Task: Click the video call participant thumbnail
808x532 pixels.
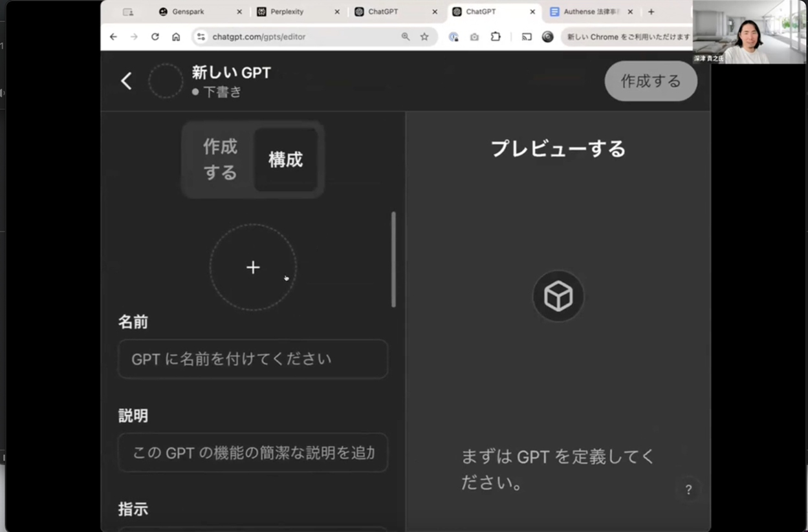Action: point(750,32)
